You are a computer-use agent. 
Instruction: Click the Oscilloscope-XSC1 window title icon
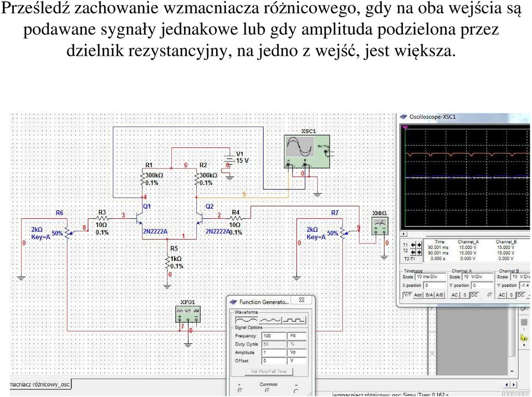403,117
